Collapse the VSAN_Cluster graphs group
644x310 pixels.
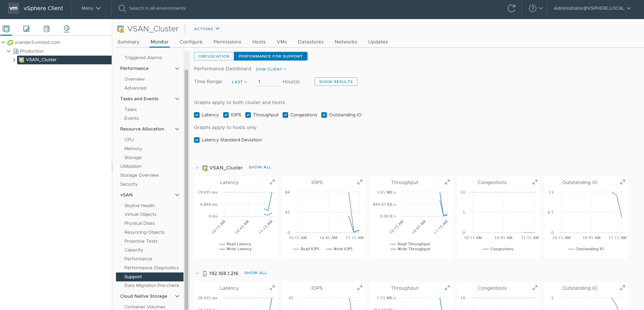(x=197, y=168)
